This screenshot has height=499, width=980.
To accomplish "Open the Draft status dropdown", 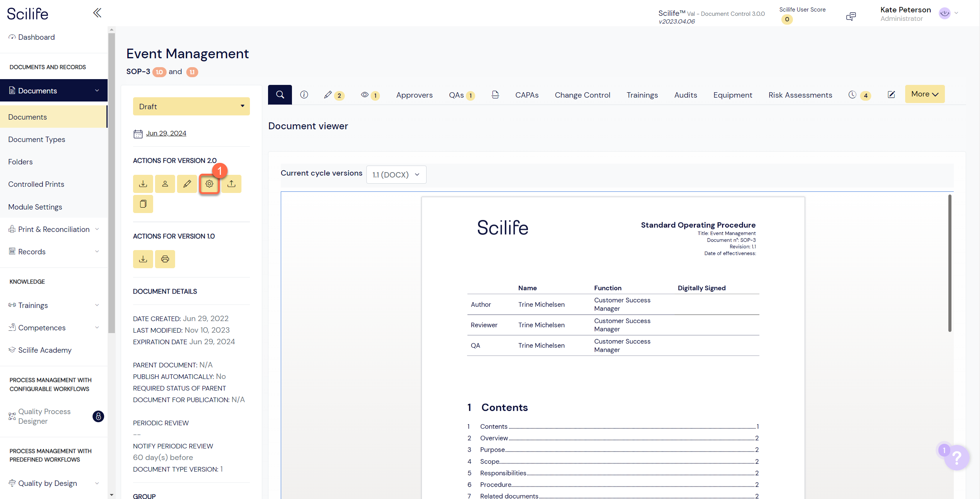I will tap(191, 107).
